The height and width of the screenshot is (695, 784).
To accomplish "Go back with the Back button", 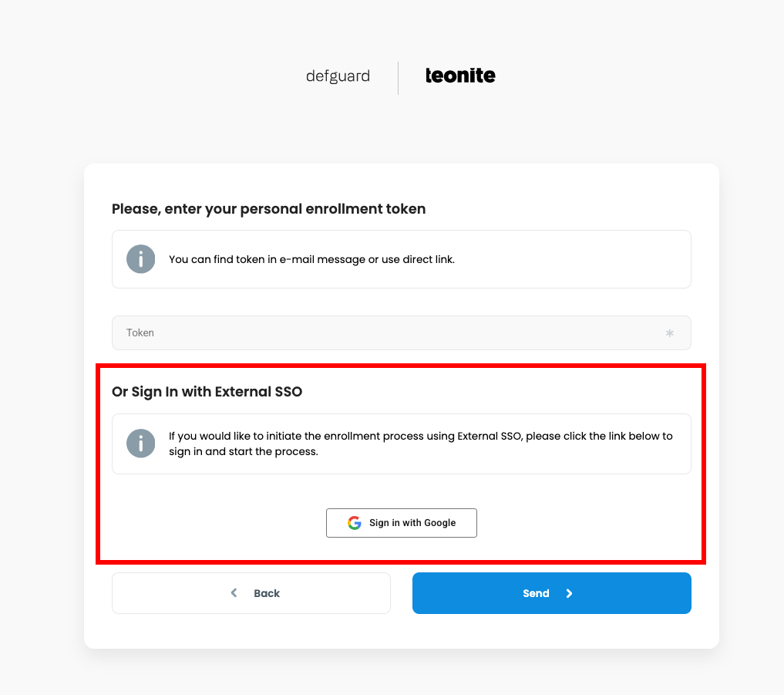I will [x=251, y=593].
